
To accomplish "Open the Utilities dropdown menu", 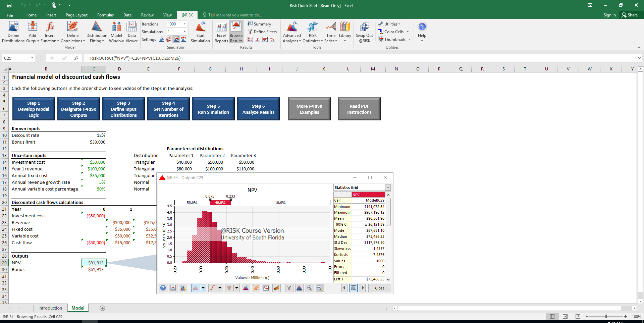I will tap(389, 24).
